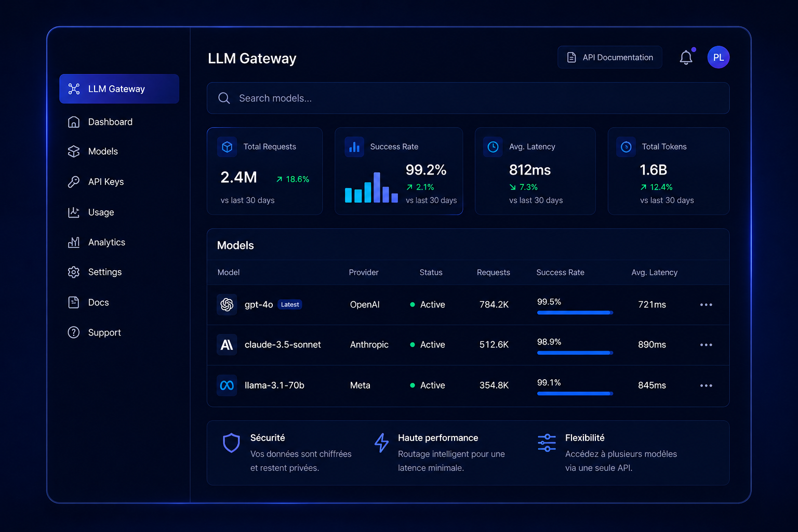798x532 pixels.
Task: Click the 18.6% growth indicator
Action: pyautogui.click(x=292, y=179)
